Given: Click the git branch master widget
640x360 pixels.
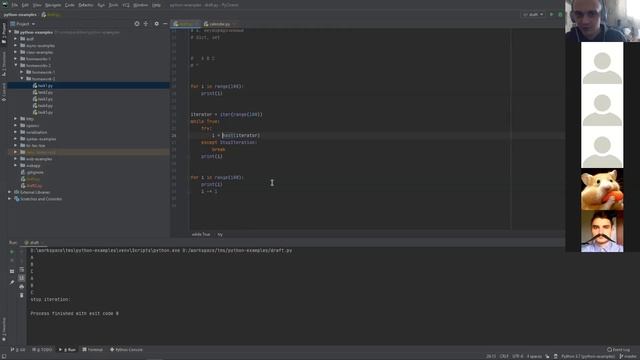Looking at the screenshot, I should [x=629, y=356].
